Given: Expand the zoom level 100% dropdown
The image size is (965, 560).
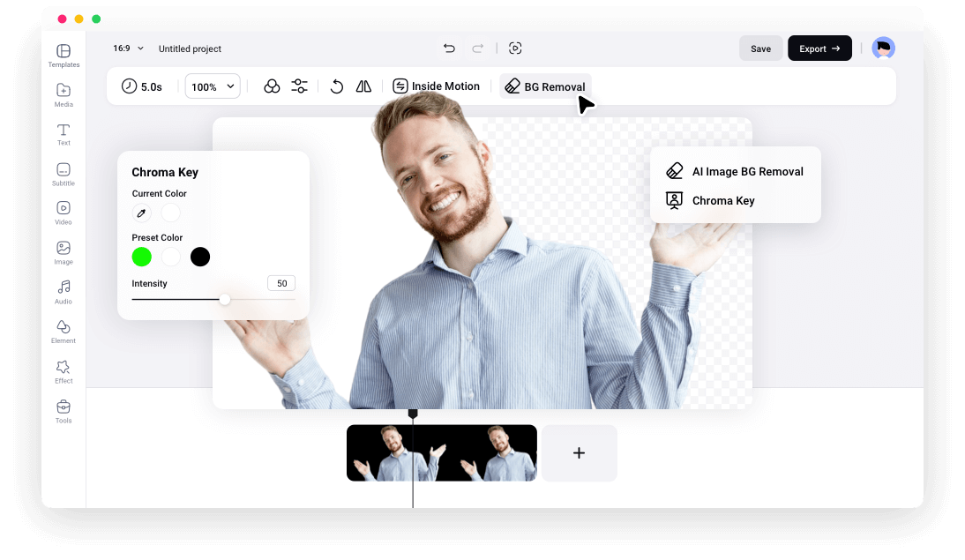Looking at the screenshot, I should coord(212,86).
